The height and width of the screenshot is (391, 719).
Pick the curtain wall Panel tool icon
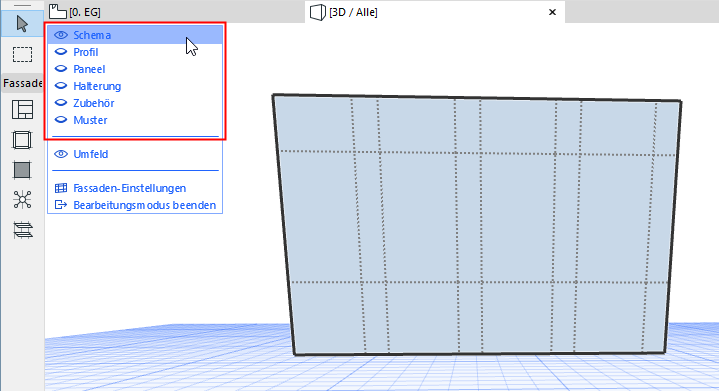[x=22, y=170]
